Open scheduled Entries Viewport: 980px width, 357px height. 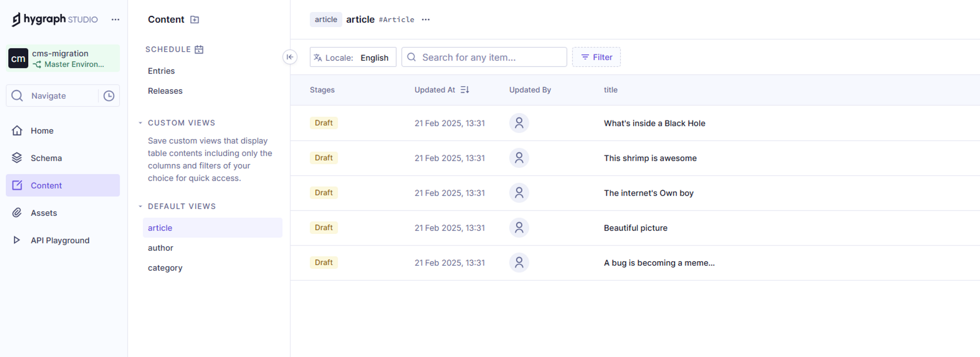[161, 71]
